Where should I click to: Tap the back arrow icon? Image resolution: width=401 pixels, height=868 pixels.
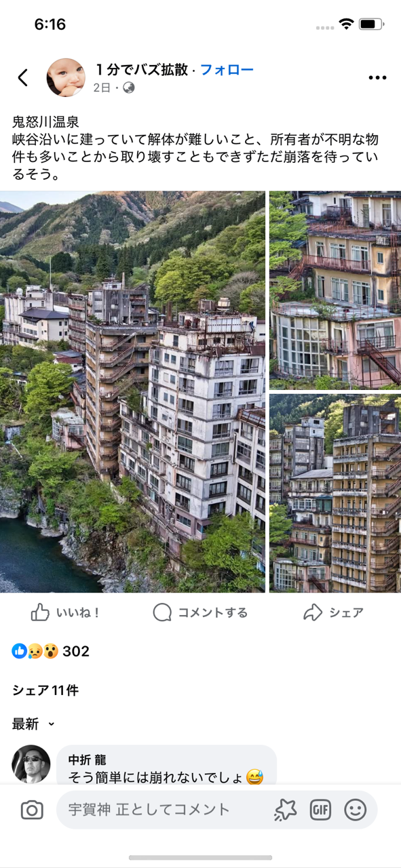pyautogui.click(x=23, y=77)
